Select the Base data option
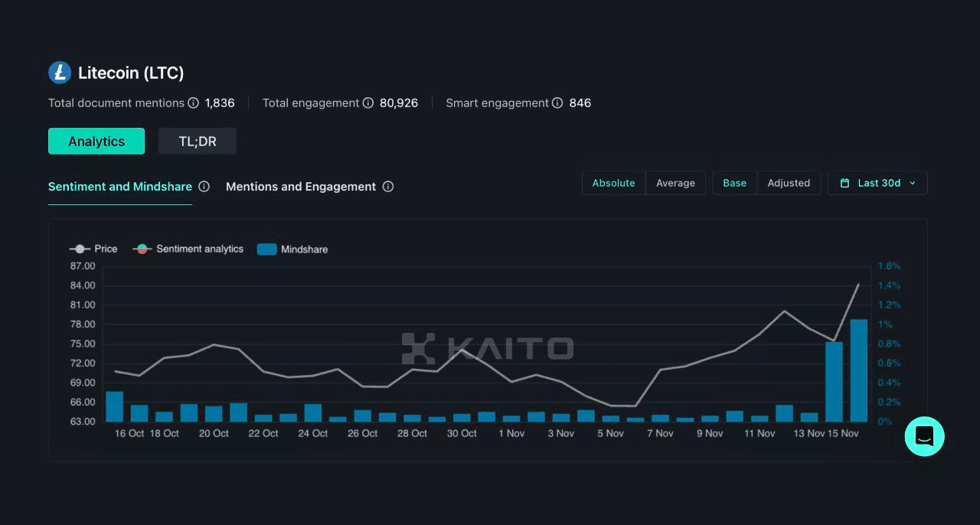 pos(735,183)
